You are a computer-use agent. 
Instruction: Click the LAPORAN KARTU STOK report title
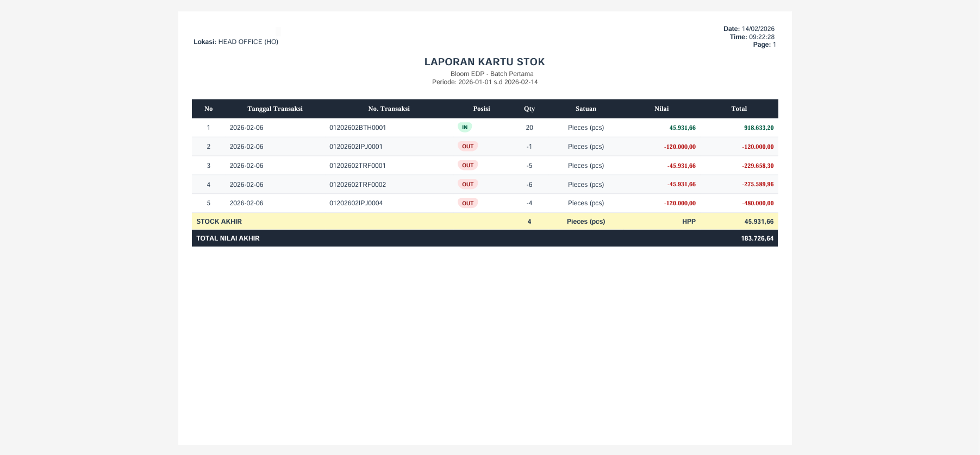pyautogui.click(x=484, y=62)
